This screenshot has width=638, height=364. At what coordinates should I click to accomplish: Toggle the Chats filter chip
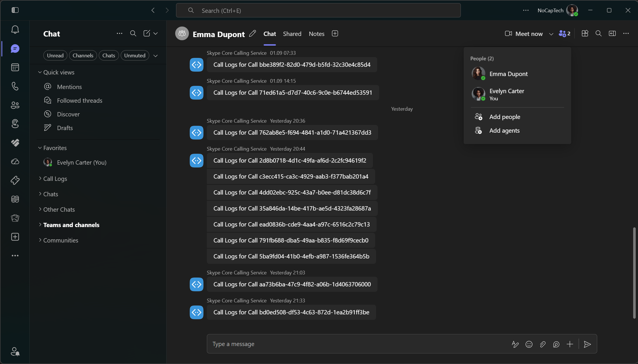(109, 55)
